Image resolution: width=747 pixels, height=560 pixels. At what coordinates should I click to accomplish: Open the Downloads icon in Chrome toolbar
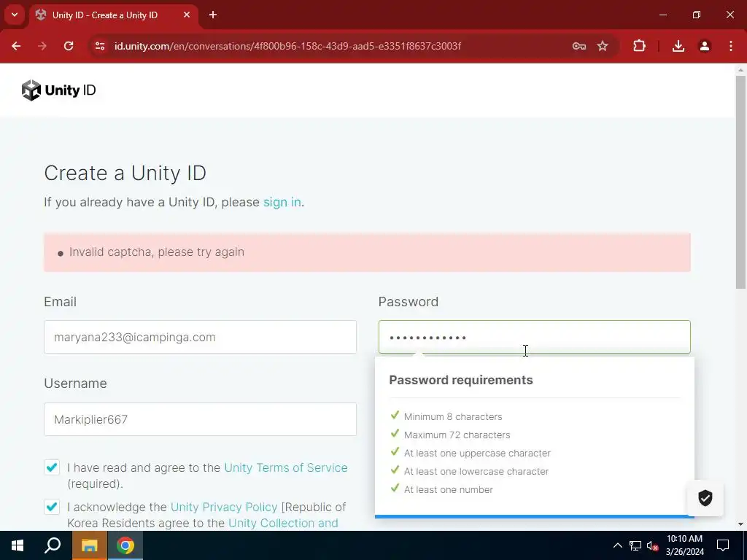click(x=678, y=46)
